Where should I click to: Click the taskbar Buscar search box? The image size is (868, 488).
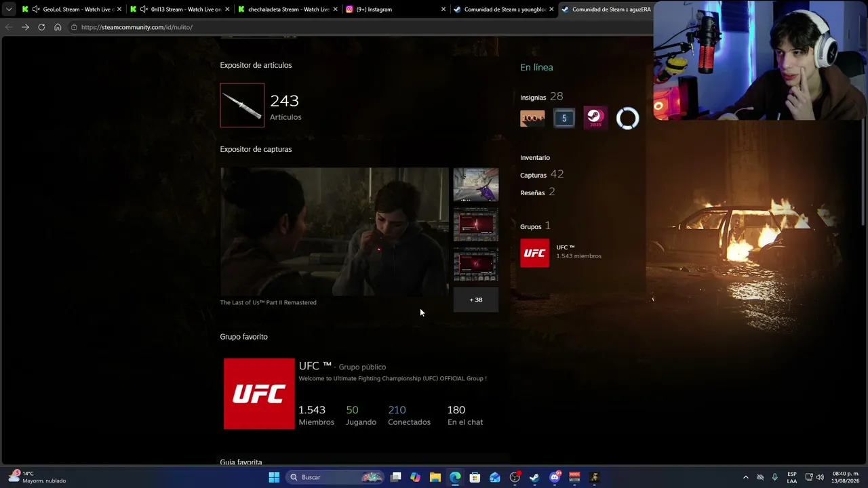[334, 477]
